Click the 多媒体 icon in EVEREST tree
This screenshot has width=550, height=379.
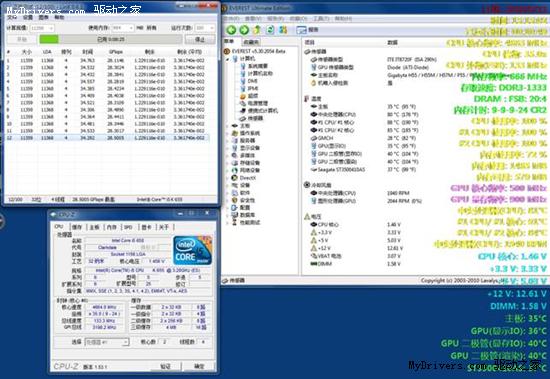(x=235, y=155)
